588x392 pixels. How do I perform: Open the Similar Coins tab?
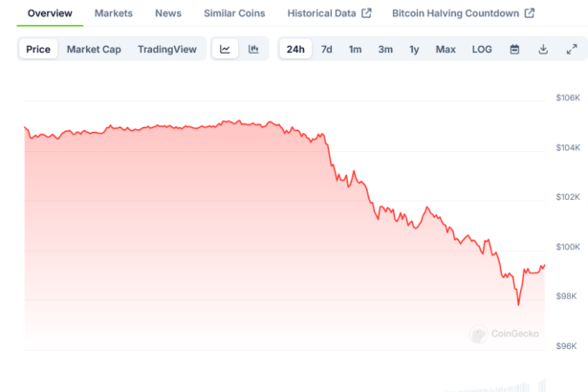pyautogui.click(x=234, y=13)
